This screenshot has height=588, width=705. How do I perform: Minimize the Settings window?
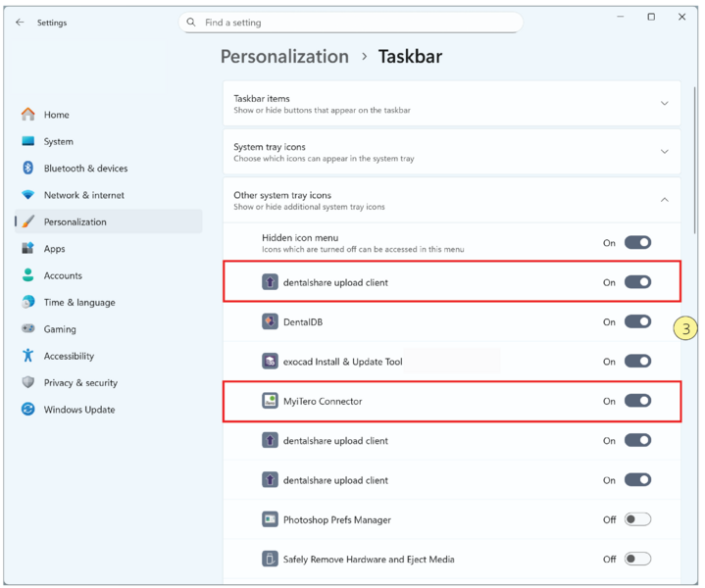point(621,17)
